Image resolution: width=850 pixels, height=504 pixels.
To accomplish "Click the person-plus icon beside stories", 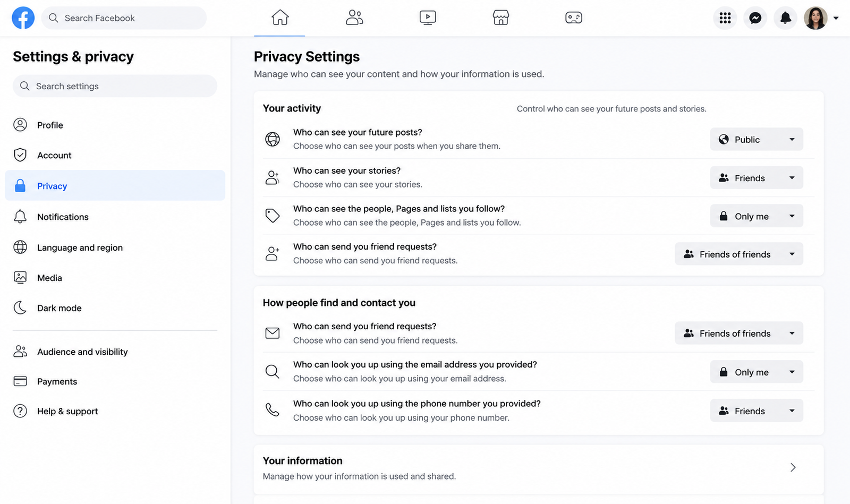I will click(273, 177).
